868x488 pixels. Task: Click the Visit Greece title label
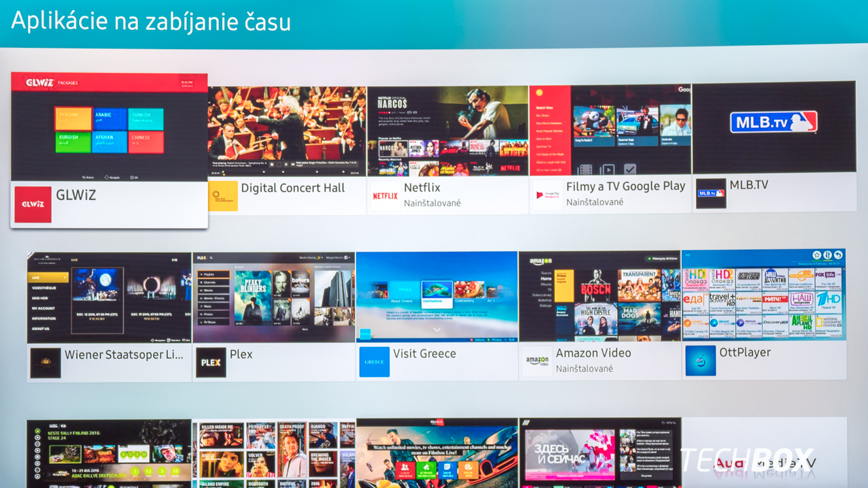424,353
